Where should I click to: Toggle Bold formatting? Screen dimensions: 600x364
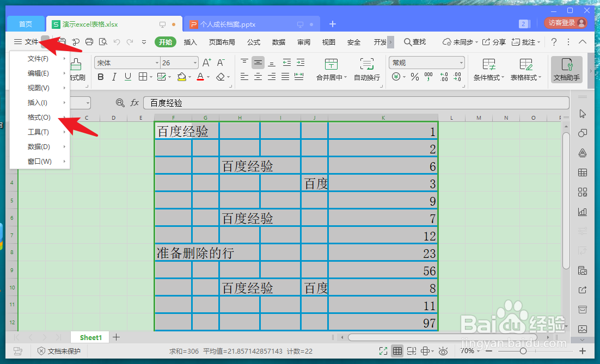pyautogui.click(x=101, y=77)
